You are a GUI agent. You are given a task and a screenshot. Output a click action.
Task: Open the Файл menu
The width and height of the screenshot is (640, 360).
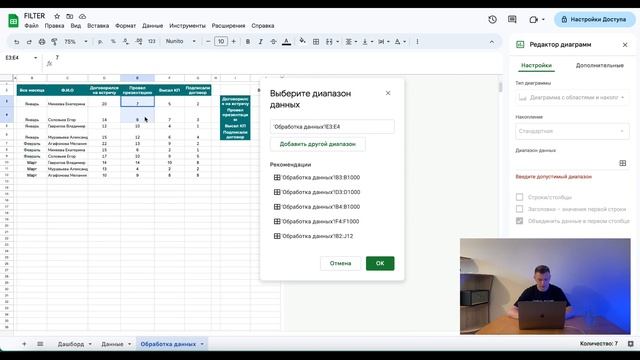point(31,26)
